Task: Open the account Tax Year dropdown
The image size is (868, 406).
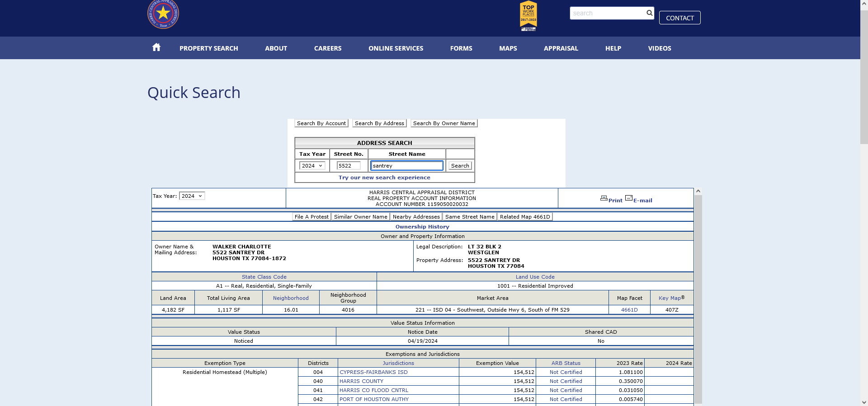Action: [192, 196]
